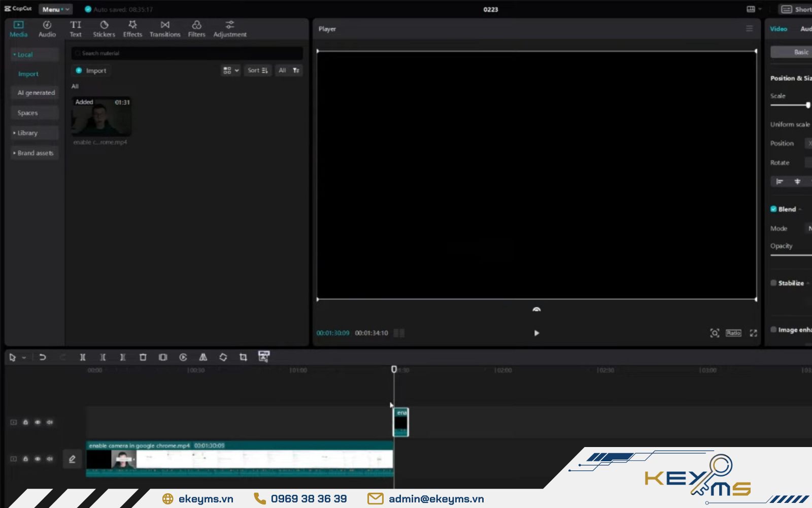Open the Menu at the top left
Image resolution: width=812 pixels, height=508 pixels.
[55, 9]
